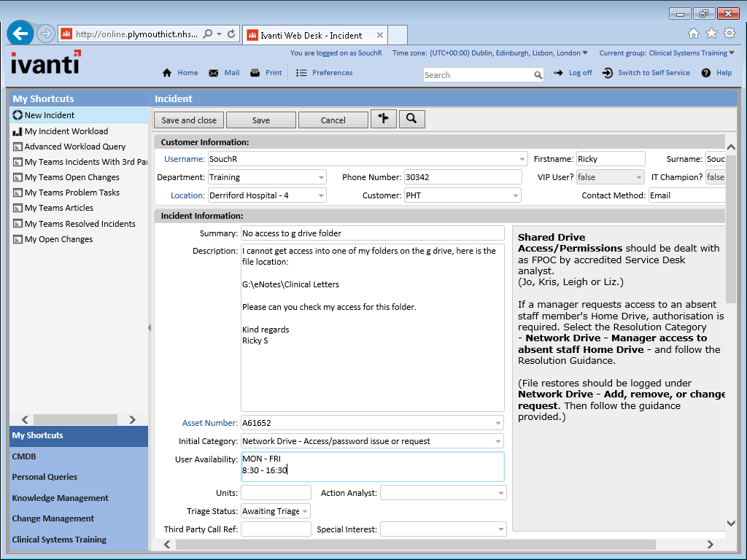747x560 pixels.
Task: Expand the Action Analyst dropdown
Action: coord(500,493)
